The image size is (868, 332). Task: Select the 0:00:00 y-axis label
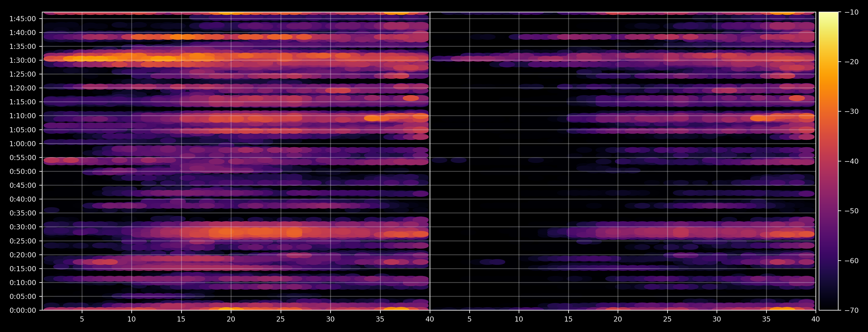[23, 310]
